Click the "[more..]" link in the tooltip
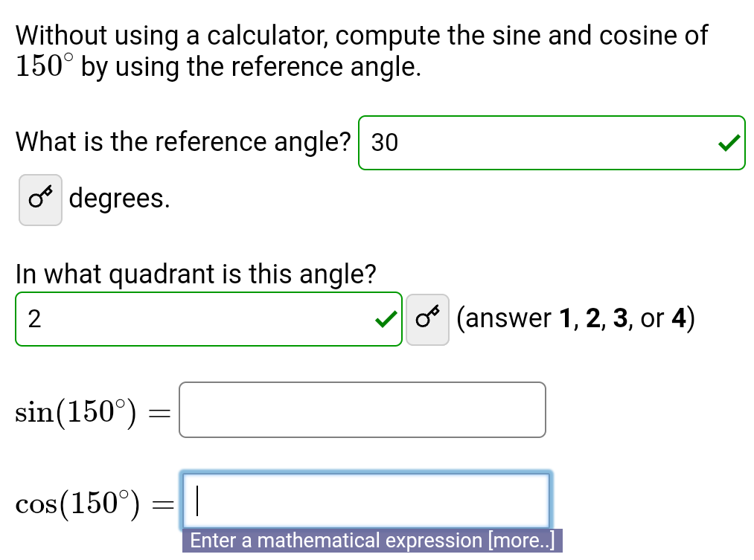Screen dimensions: 754x560 pyautogui.click(x=521, y=541)
